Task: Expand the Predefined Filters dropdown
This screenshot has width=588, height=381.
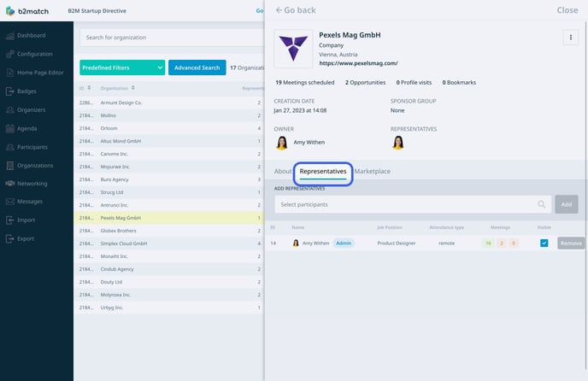Action: point(121,67)
